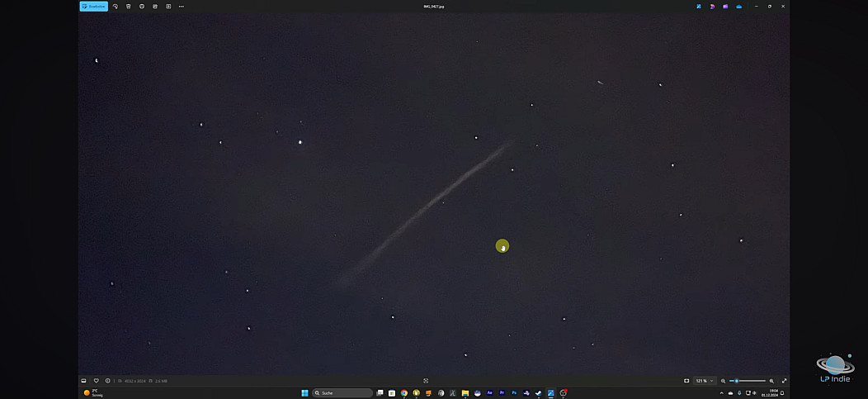Viewport: 868px width, 399px height.
Task: Click the zoom out magnifier icon
Action: (724, 381)
